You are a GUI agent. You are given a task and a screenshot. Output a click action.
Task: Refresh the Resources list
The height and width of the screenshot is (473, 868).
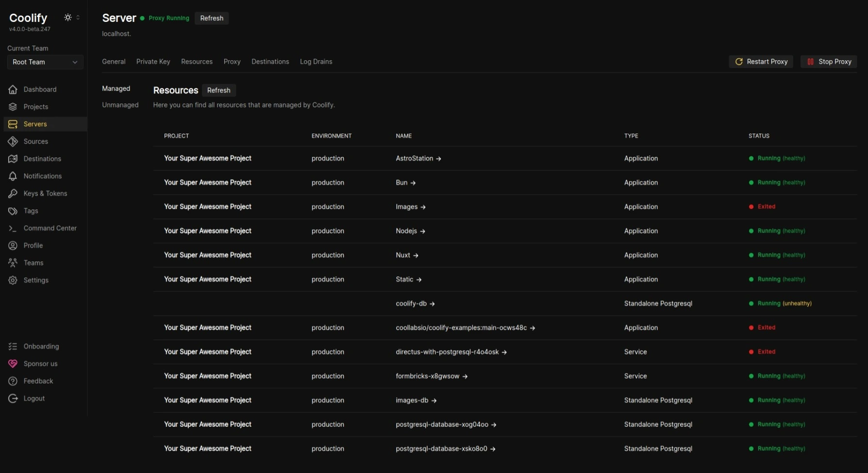(x=218, y=90)
